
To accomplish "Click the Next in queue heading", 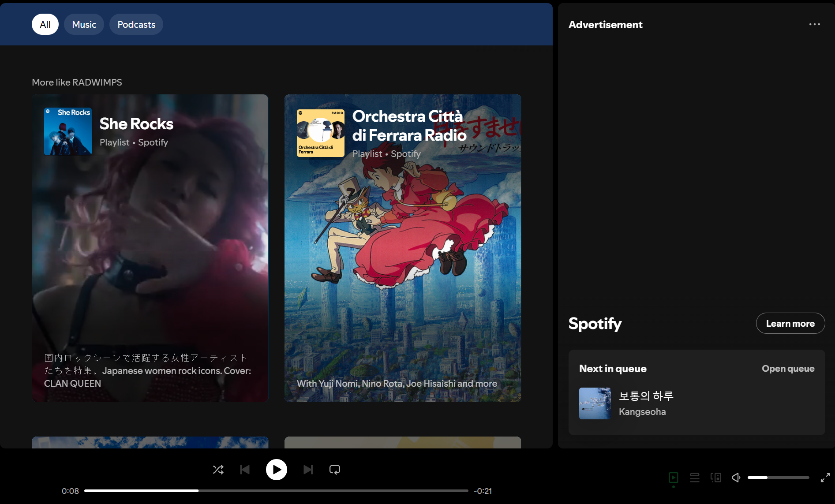I will tap(613, 369).
